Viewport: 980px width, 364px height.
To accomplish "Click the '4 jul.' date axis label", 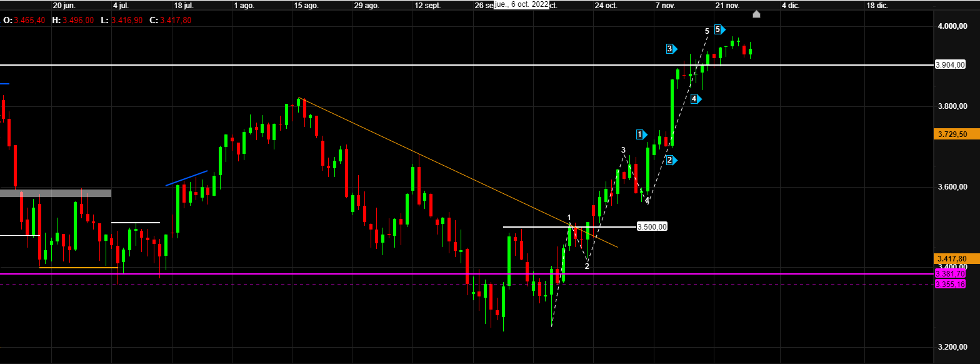I will tap(121, 5).
